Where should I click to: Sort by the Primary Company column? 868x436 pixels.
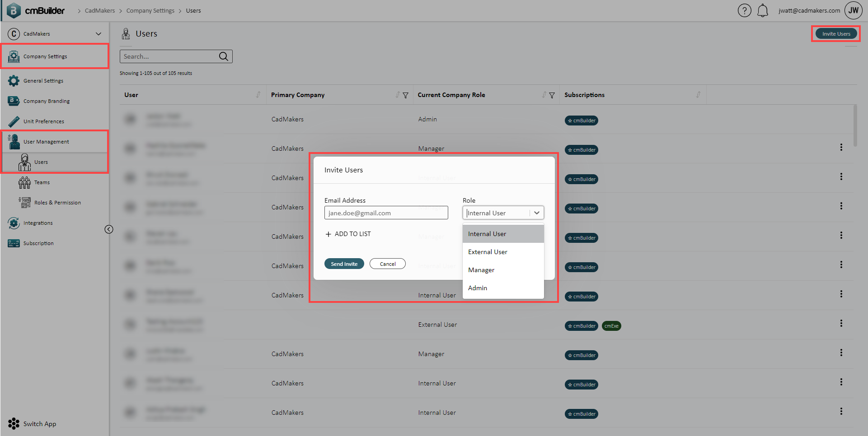point(398,95)
